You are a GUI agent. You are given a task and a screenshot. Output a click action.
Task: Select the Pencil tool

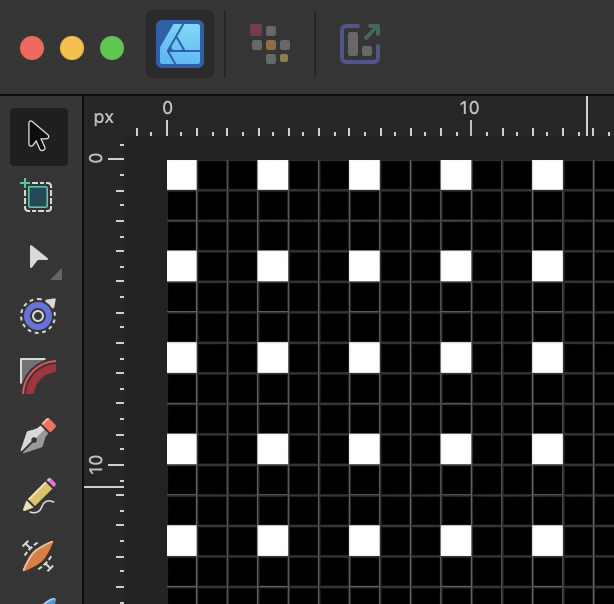[39, 495]
